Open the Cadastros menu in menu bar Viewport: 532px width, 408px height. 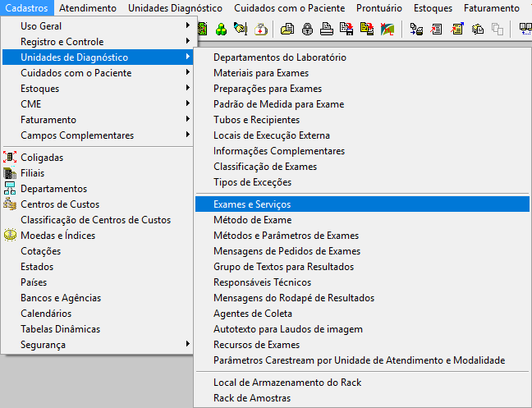pos(27,8)
